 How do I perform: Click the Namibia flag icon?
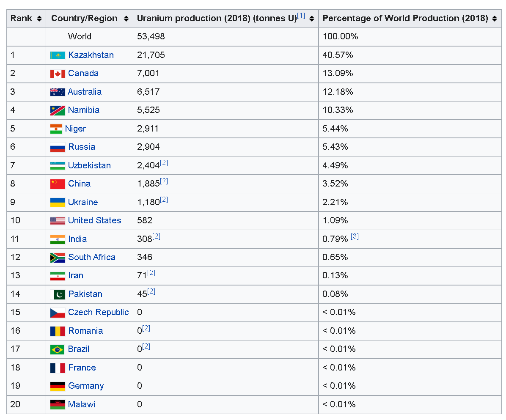(58, 110)
